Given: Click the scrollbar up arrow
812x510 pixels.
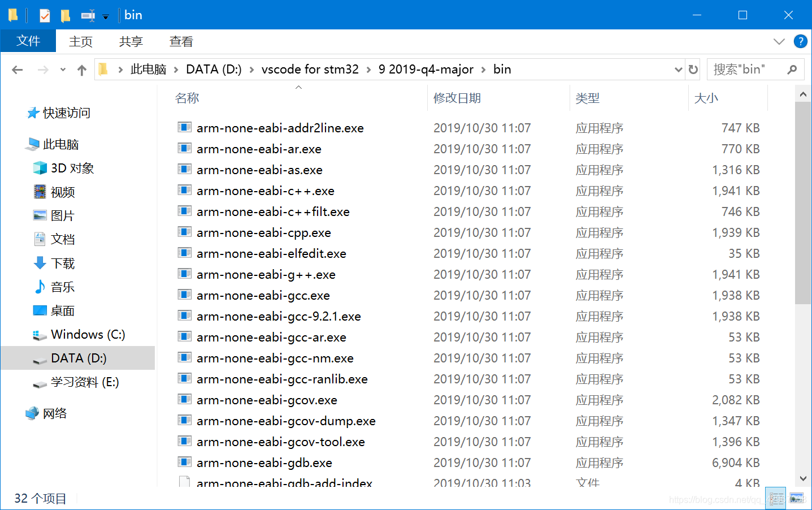Looking at the screenshot, I should pyautogui.click(x=803, y=94).
